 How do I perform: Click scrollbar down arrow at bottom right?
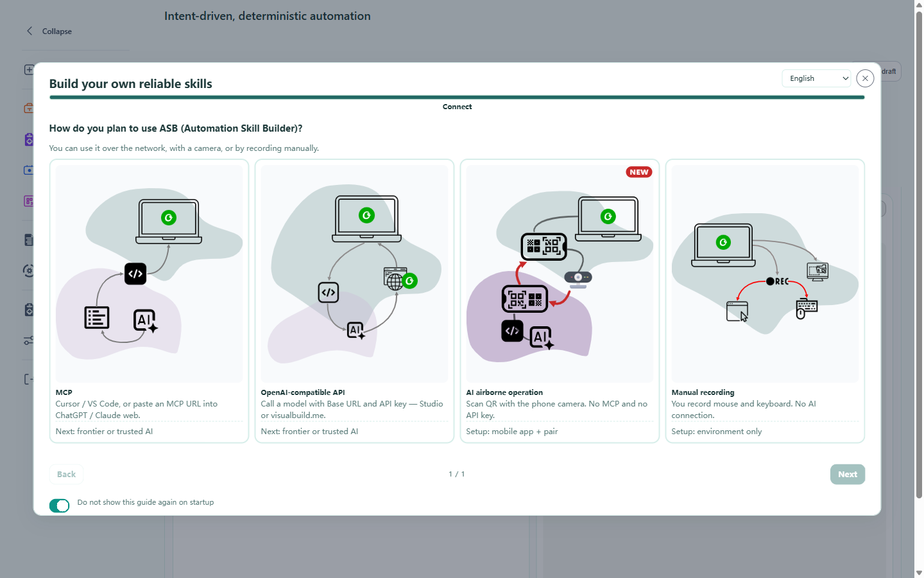pos(919,573)
